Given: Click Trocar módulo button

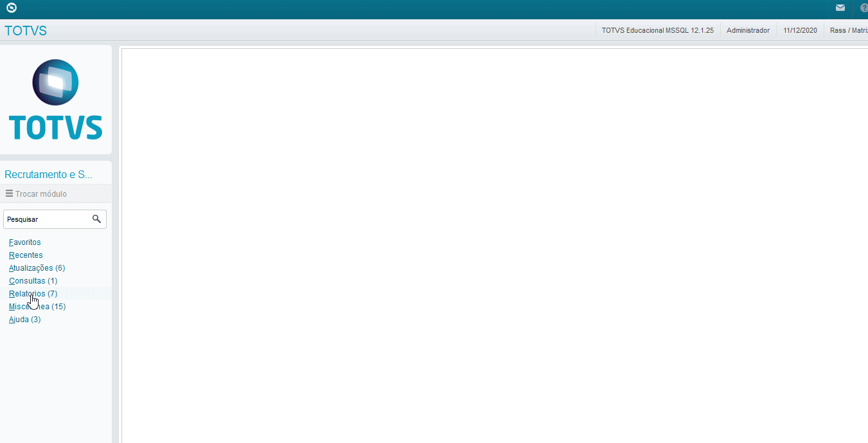Looking at the screenshot, I should pos(56,194).
